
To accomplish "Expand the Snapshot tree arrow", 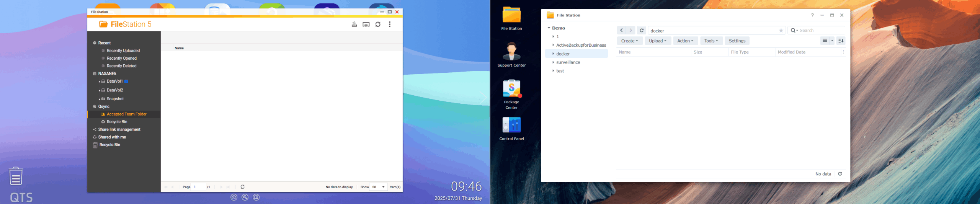I will pyautogui.click(x=99, y=99).
